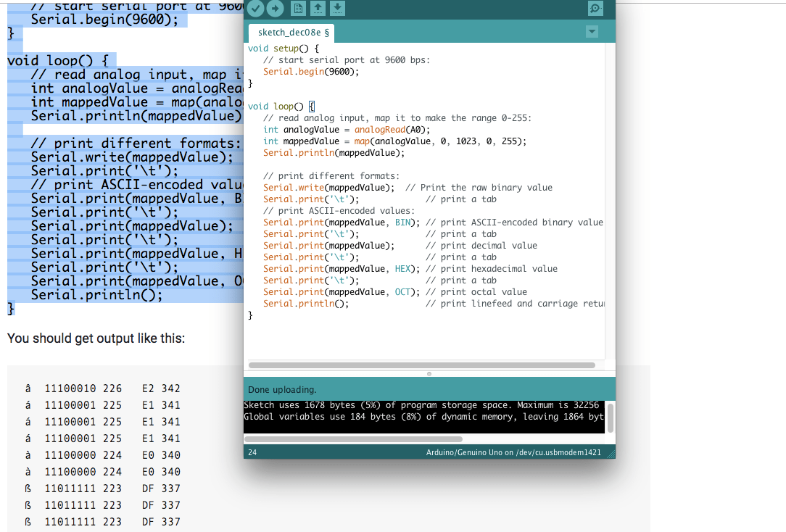Click the Arduino window resize grip
The height and width of the screenshot is (532, 786).
coord(611,454)
